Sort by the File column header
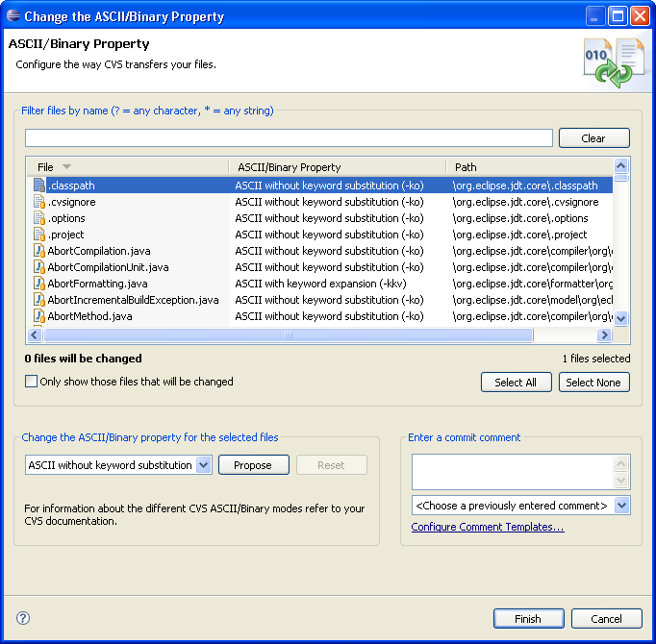The height and width of the screenshot is (644, 656). 128,167
